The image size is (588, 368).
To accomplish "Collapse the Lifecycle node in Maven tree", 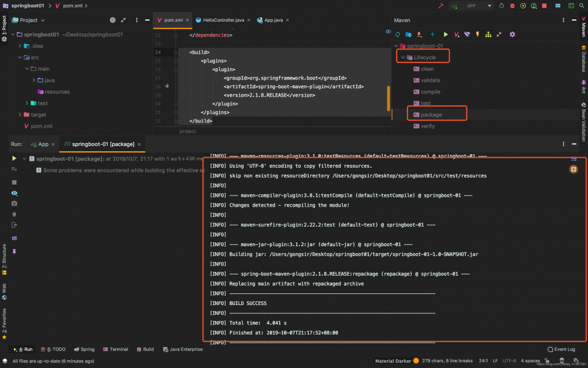I will (x=402, y=57).
